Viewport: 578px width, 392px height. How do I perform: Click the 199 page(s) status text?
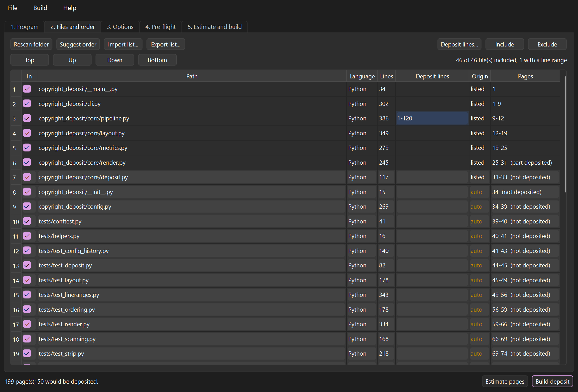(51, 381)
